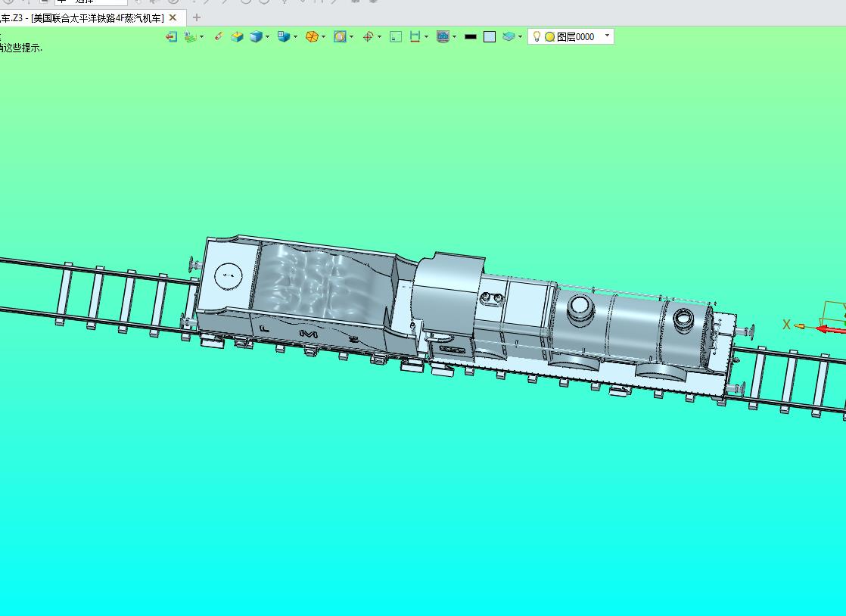Click the eraser/brush icon in view toolbar
This screenshot has height=616, width=846.
[x=219, y=36]
